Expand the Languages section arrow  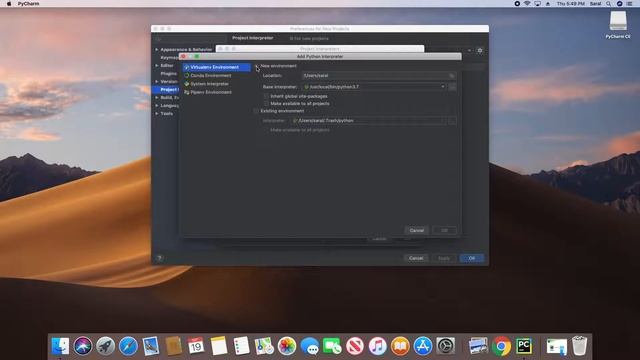[157, 105]
